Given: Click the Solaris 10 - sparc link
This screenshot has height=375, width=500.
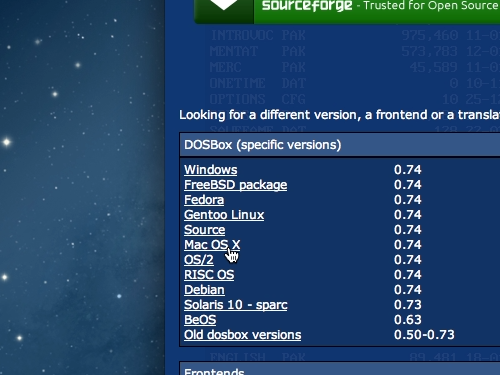Looking at the screenshot, I should coord(236,305).
